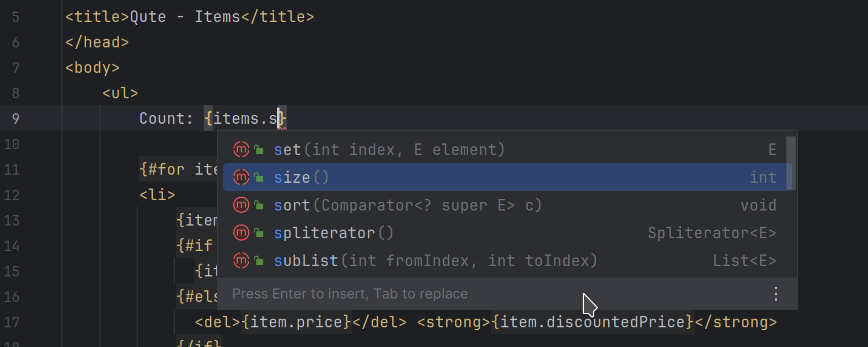The height and width of the screenshot is (347, 868).
Task: Click line number 9 in the gutter
Action: (15, 119)
